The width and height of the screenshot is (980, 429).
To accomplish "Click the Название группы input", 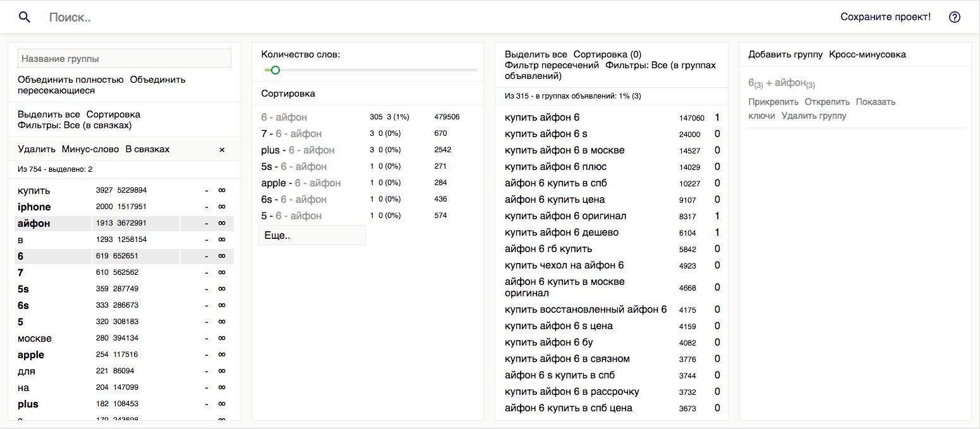I will [124, 58].
